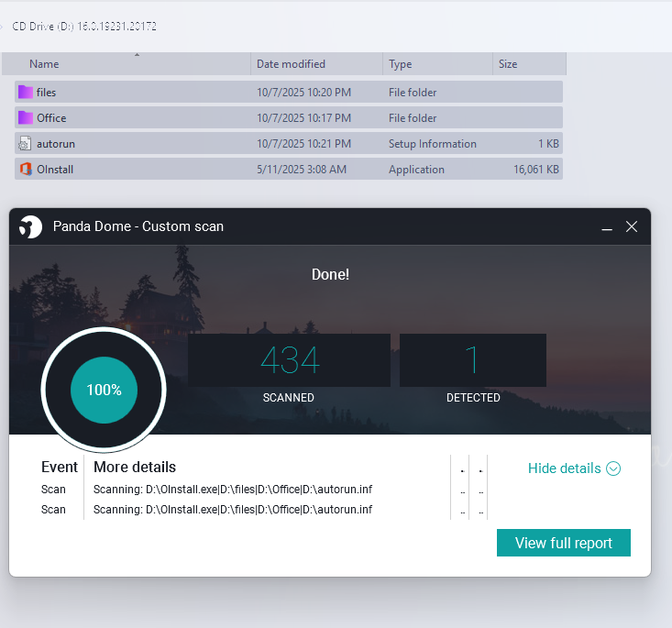Image resolution: width=672 pixels, height=628 pixels.
Task: Click the Panda Dome logo icon
Action: coord(30,226)
